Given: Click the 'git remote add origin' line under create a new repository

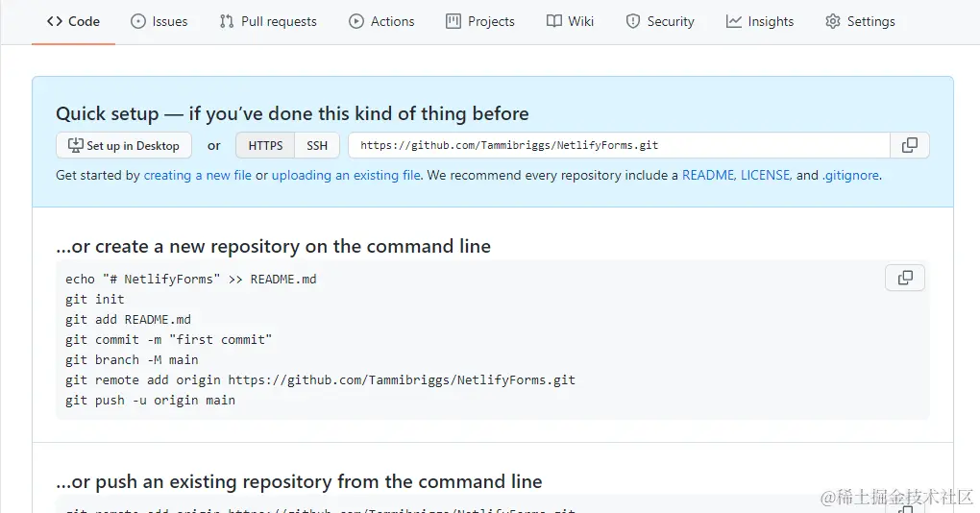Looking at the screenshot, I should pyautogui.click(x=320, y=379).
